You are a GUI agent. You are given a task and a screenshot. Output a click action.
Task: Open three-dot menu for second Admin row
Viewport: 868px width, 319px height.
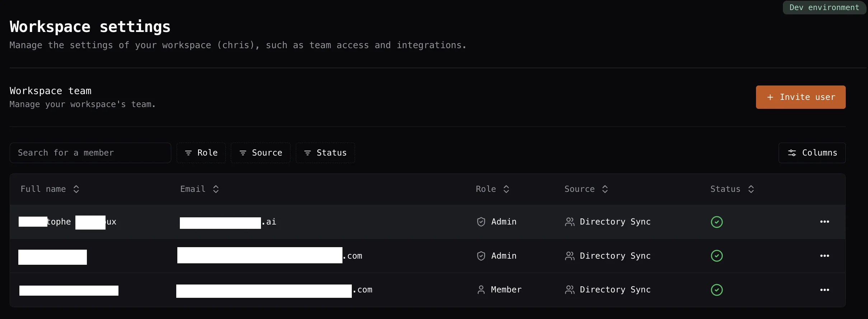[x=825, y=256]
